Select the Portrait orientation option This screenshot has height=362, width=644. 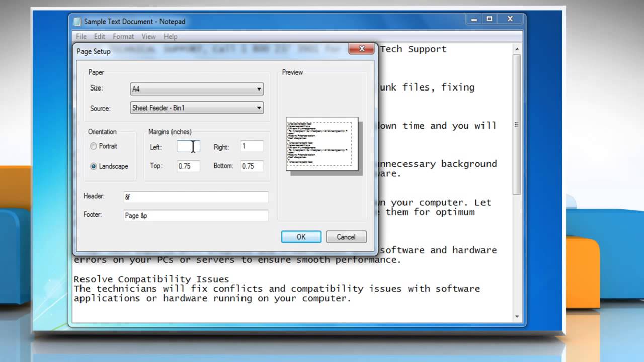[104, 146]
